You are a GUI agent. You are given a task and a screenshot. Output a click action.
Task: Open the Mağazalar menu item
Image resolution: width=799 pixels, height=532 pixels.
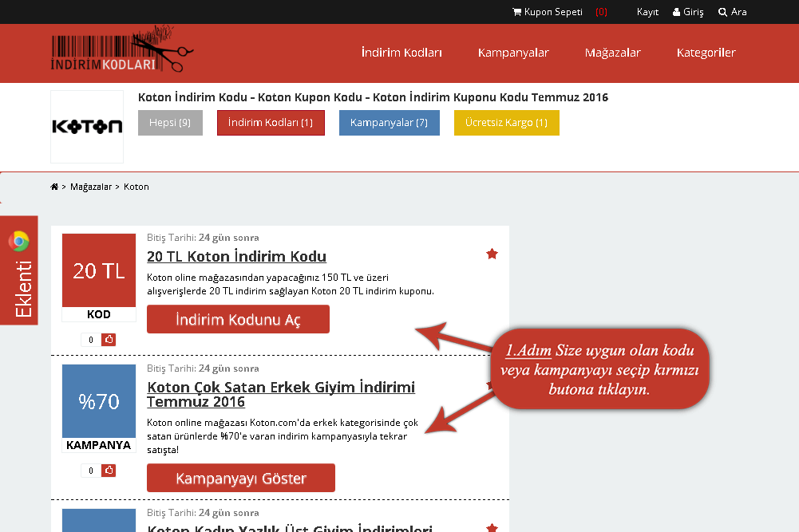click(x=612, y=53)
